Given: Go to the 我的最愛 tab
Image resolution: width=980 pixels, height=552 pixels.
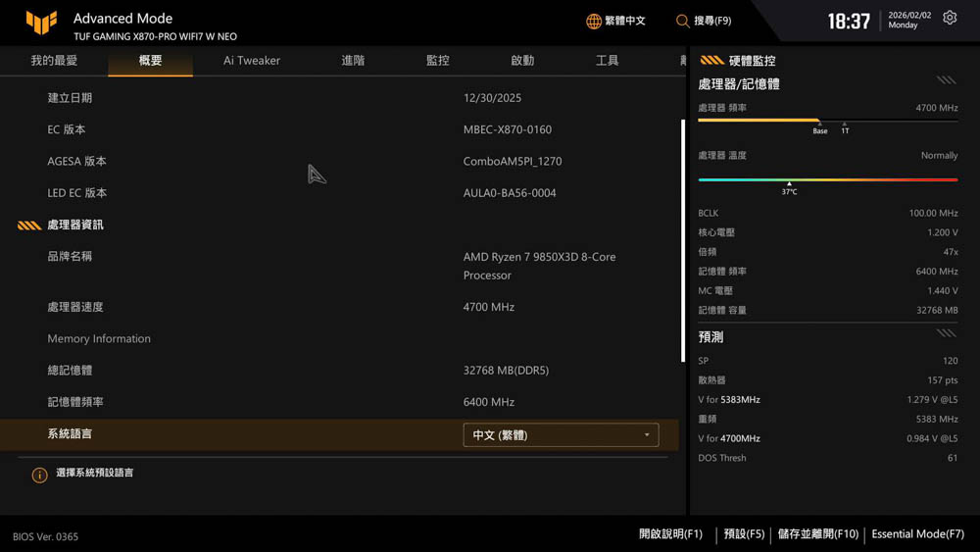Looking at the screenshot, I should (x=54, y=61).
